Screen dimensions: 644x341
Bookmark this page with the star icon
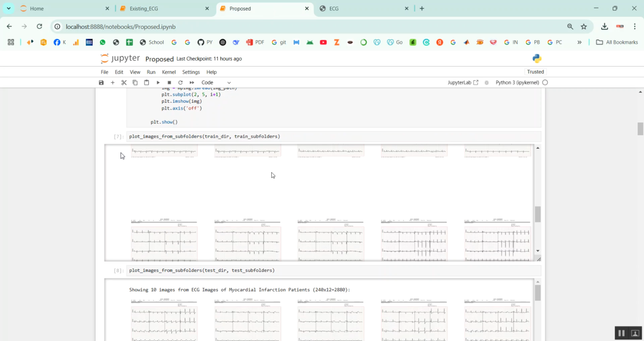(x=583, y=27)
